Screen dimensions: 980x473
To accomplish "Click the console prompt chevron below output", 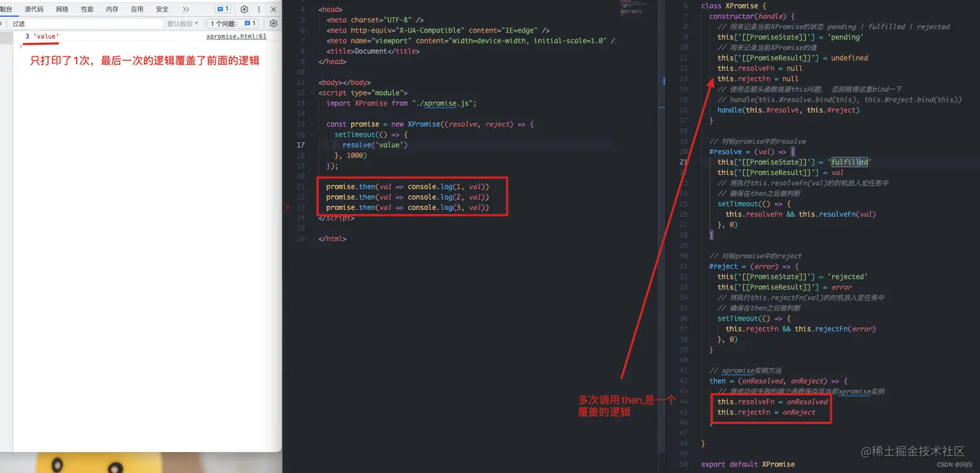I will [21, 46].
